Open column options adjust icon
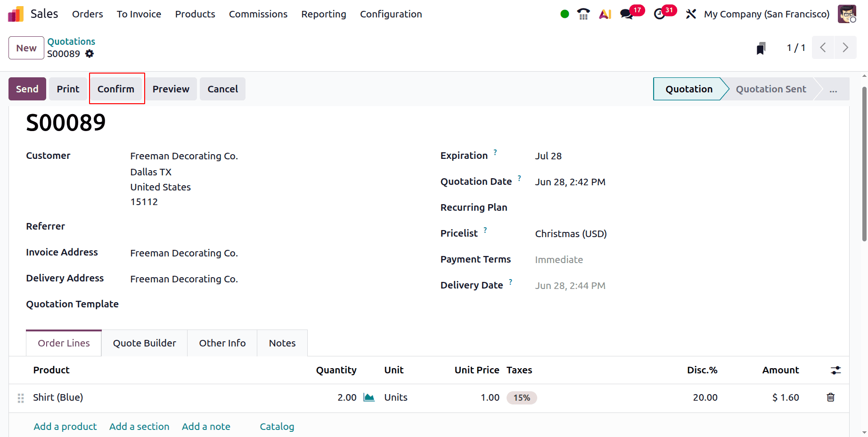868x437 pixels. pyautogui.click(x=835, y=371)
